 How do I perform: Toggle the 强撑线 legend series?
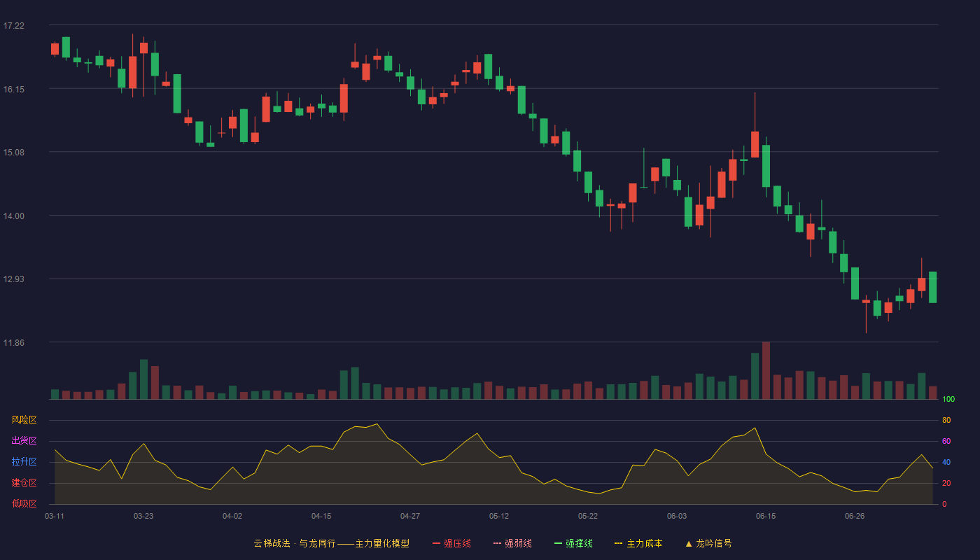click(573, 543)
